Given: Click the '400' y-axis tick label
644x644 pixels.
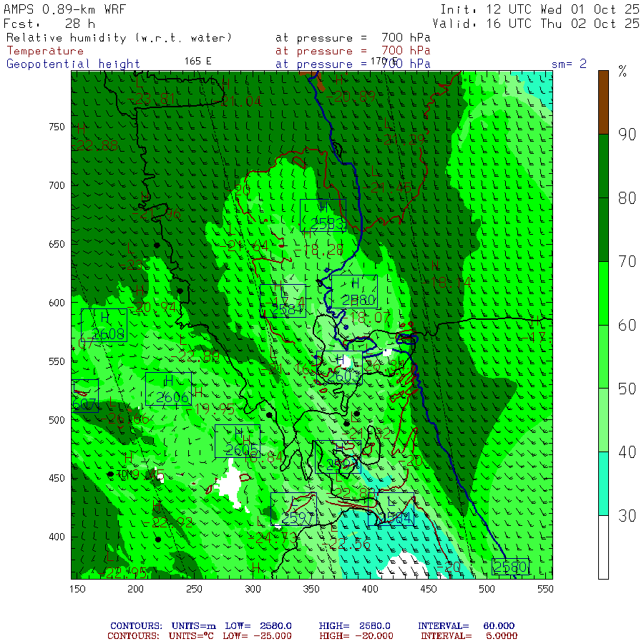Looking at the screenshot, I should (x=57, y=537).
